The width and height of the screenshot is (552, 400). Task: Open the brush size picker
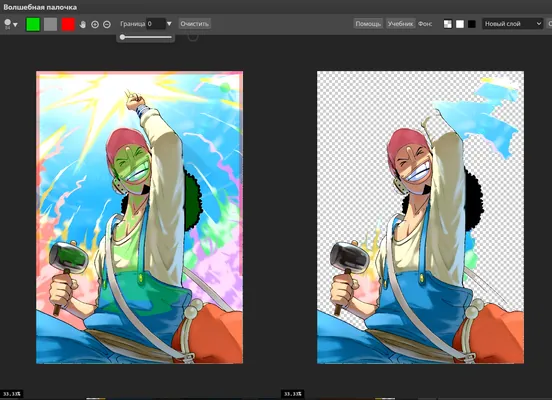point(7,24)
